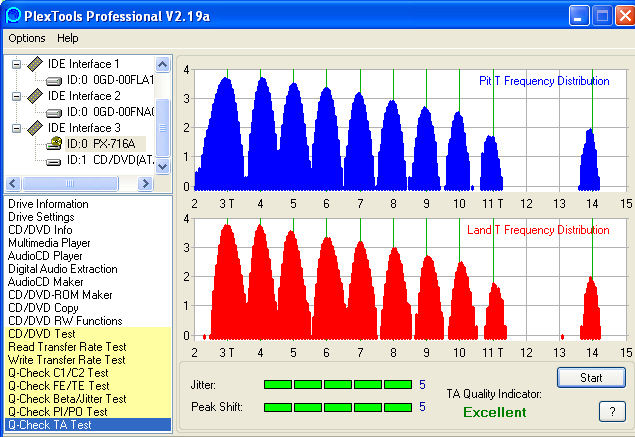Select the IDE Interface 2 label

tap(84, 96)
